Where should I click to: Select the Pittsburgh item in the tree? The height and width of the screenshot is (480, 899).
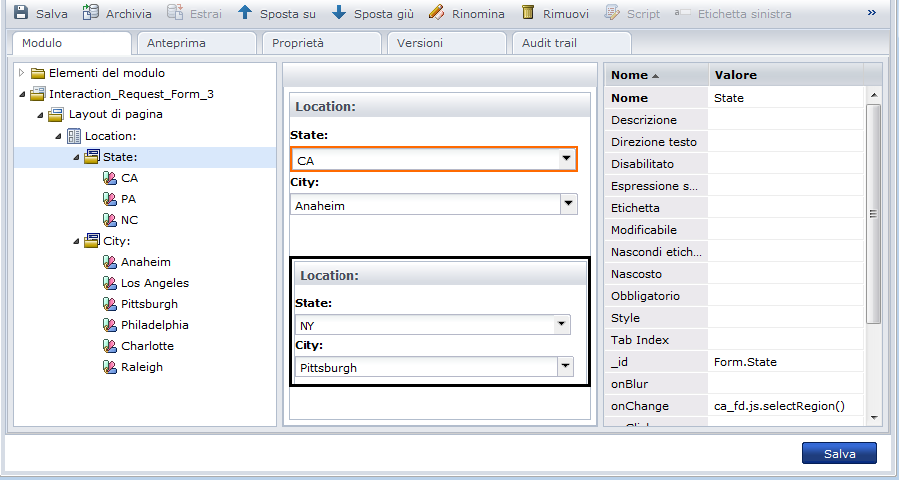[x=149, y=304]
